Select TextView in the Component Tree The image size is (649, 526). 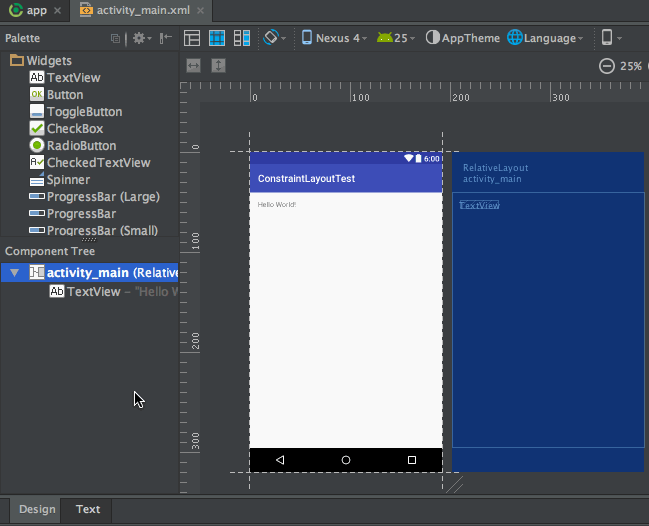93,292
